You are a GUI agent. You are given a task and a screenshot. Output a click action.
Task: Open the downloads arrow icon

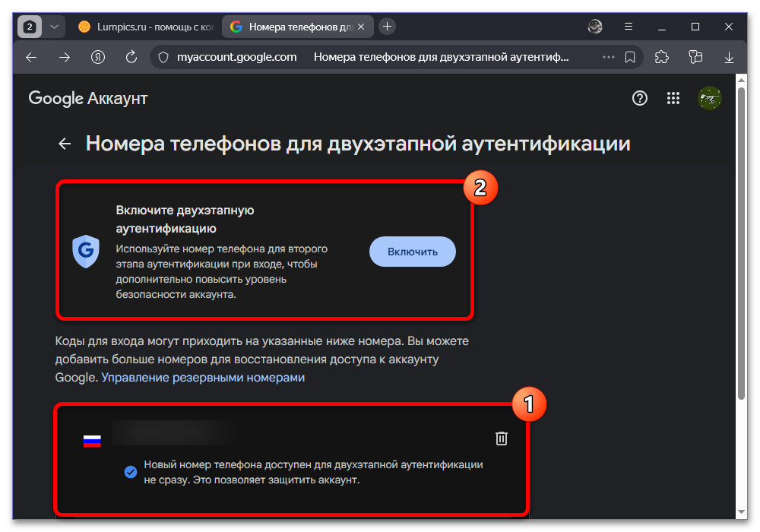[x=729, y=57]
